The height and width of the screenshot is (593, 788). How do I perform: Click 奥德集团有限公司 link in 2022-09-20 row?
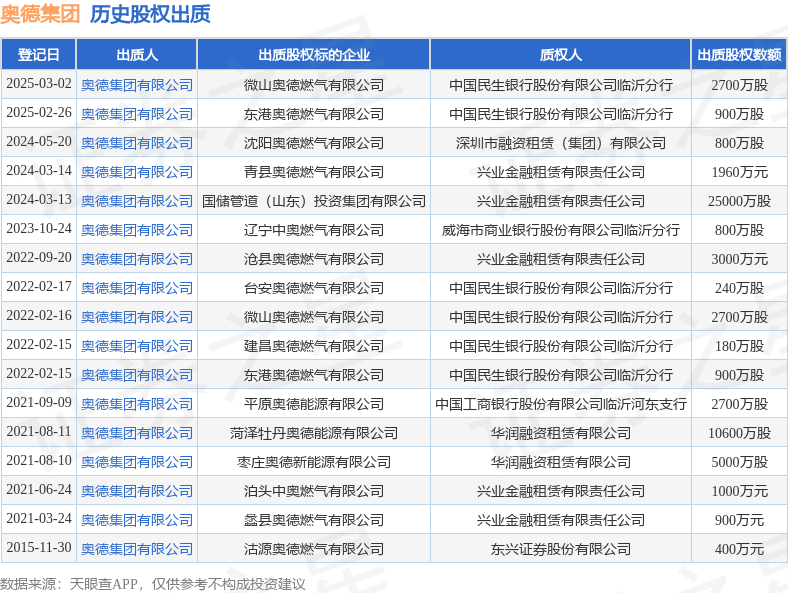[x=137, y=259]
